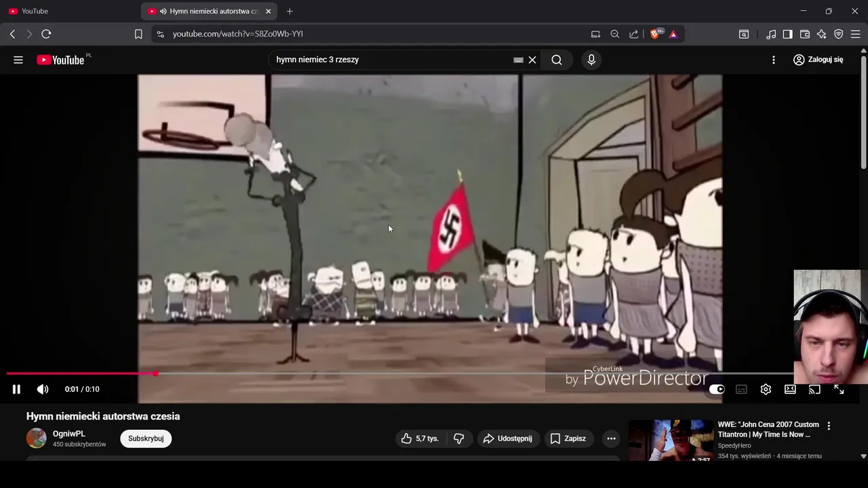Open the Brave playlist music note icon
The height and width of the screenshot is (488, 868).
pos(771,34)
